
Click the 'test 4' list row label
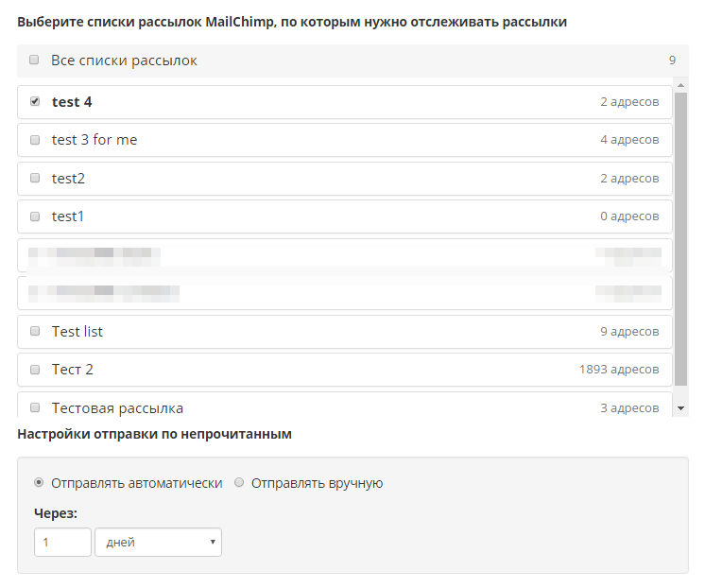pyautogui.click(x=72, y=102)
